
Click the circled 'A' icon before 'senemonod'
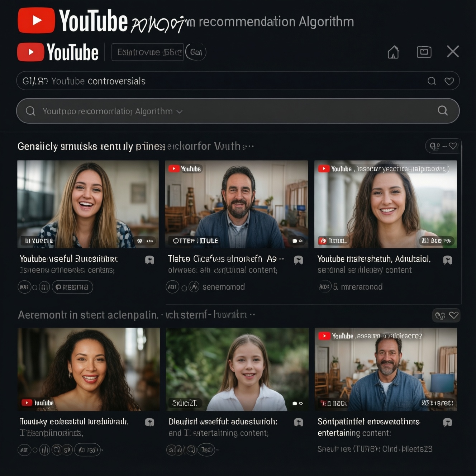coord(194,287)
